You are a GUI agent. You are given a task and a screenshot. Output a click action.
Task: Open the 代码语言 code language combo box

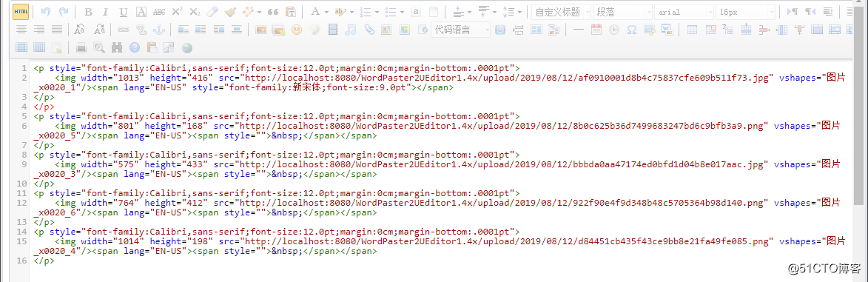(460, 30)
